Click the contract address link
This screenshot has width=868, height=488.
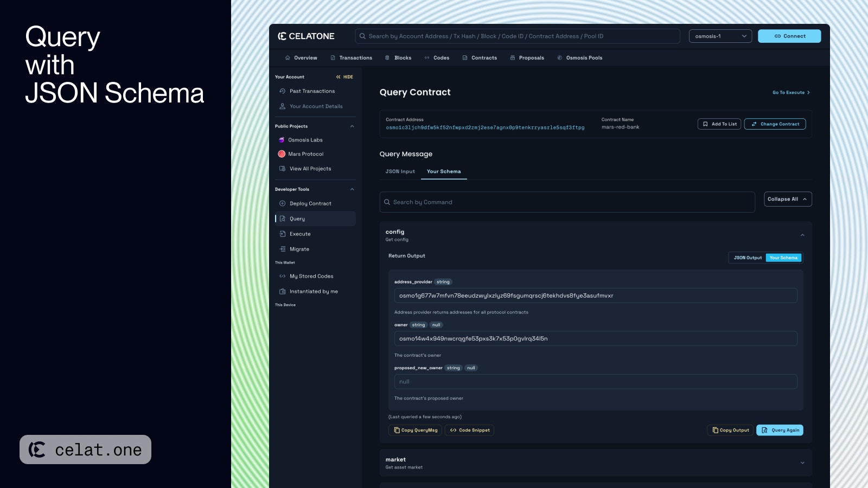point(485,127)
